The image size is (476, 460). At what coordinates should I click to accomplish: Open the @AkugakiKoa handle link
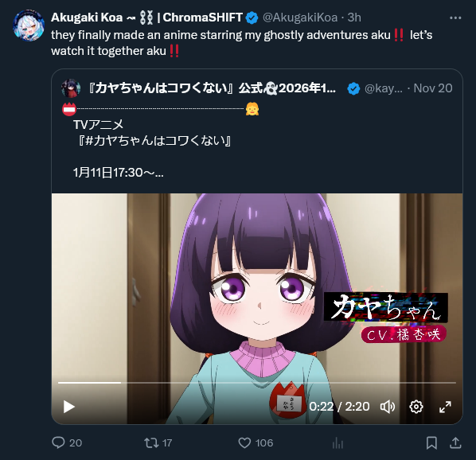click(x=299, y=18)
